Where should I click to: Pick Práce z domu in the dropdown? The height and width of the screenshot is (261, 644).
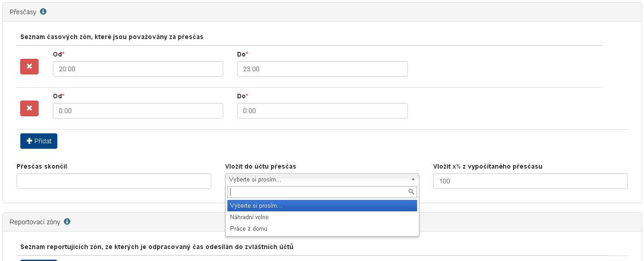coord(249,228)
